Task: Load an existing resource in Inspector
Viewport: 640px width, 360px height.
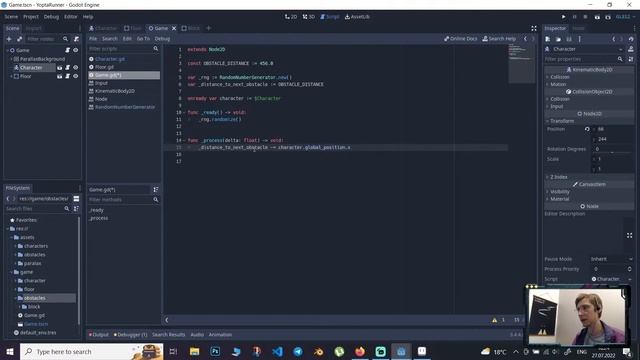Action: click(x=558, y=39)
